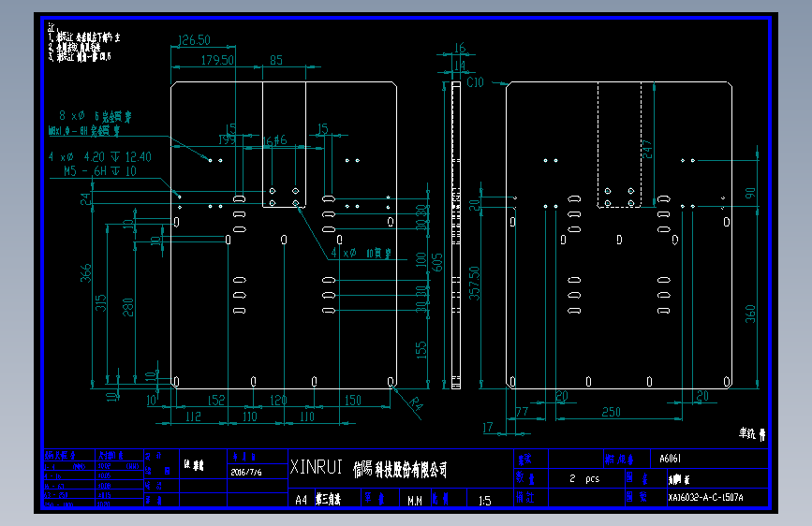Select the 250 dimension on right view

coord(611,412)
